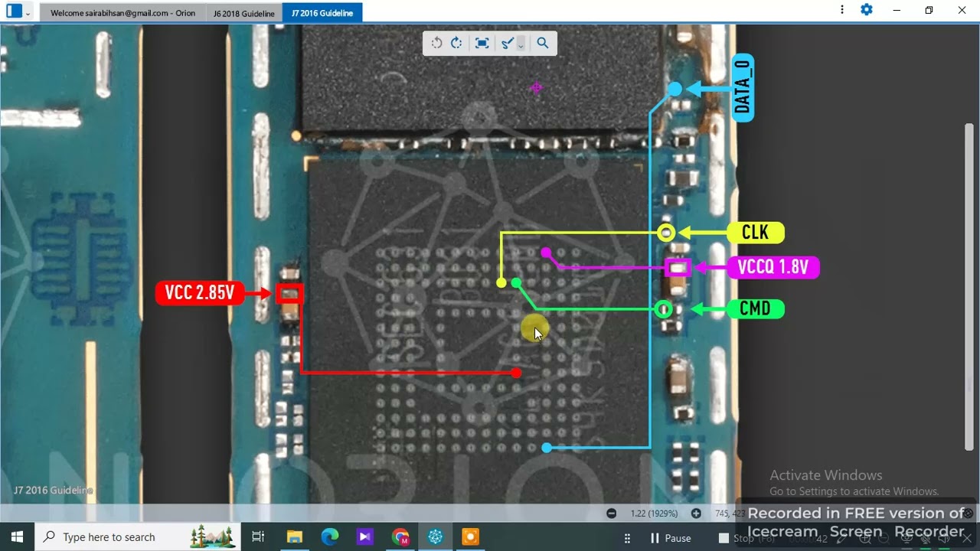The image size is (980, 551).
Task: Click the Type here to search box
Action: coord(138,537)
